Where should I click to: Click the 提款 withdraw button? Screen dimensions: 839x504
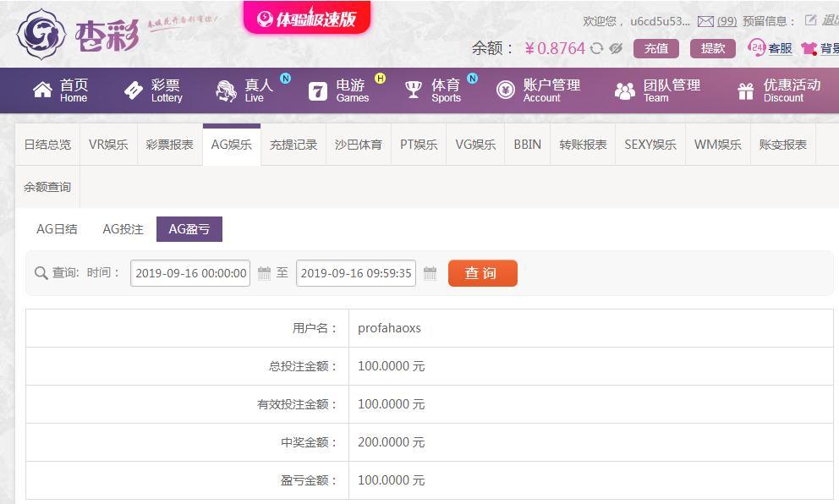[713, 49]
